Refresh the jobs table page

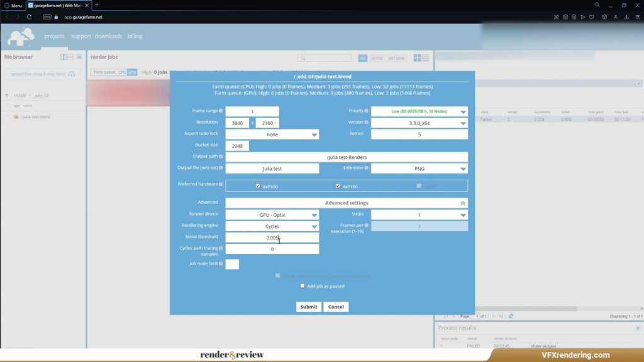point(511,316)
